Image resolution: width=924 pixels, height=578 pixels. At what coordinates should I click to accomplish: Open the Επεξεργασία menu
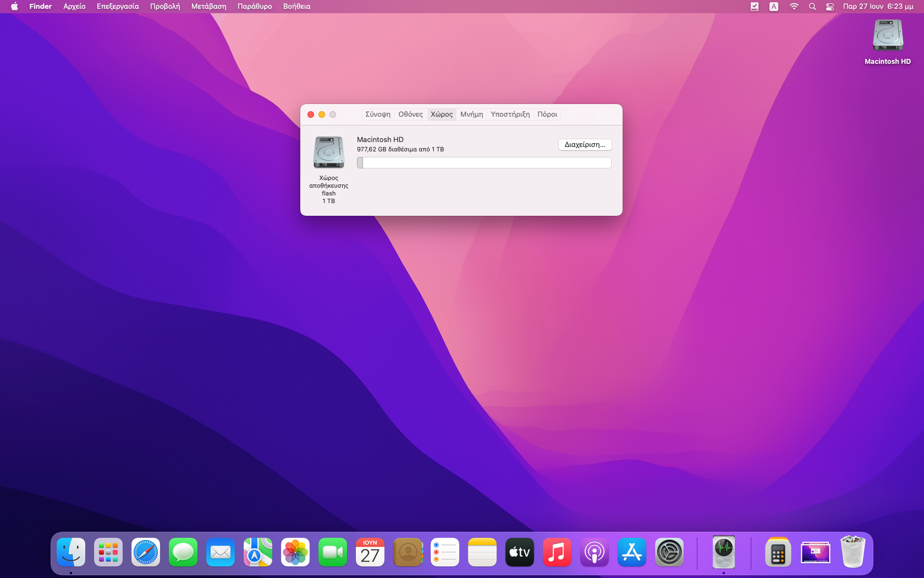click(x=118, y=7)
